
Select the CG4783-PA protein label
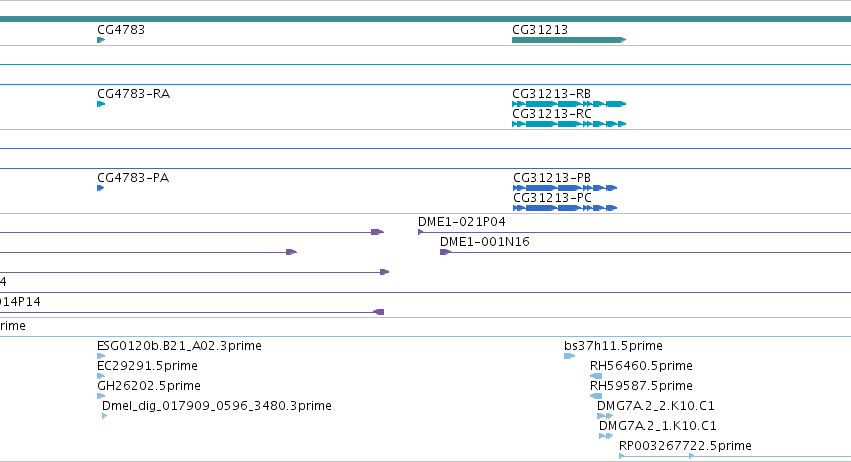point(133,178)
